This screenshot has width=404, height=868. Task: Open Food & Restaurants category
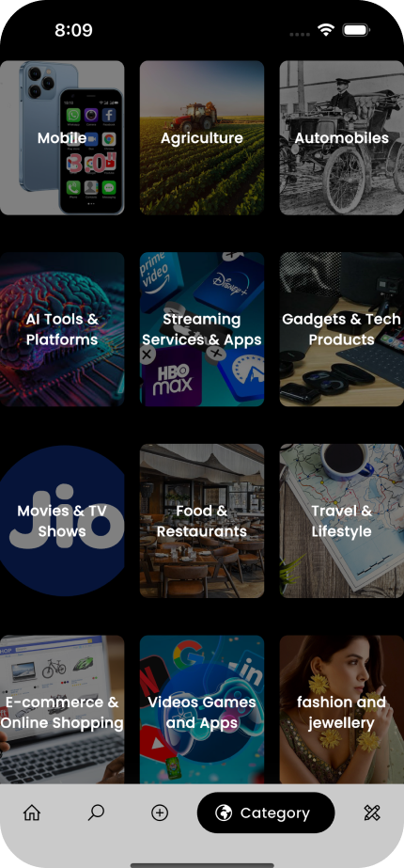(x=202, y=521)
